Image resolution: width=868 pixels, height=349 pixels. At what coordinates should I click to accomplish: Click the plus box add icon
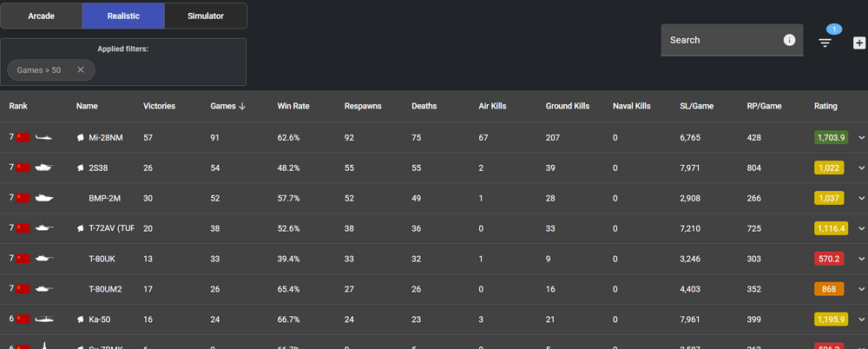(x=858, y=43)
